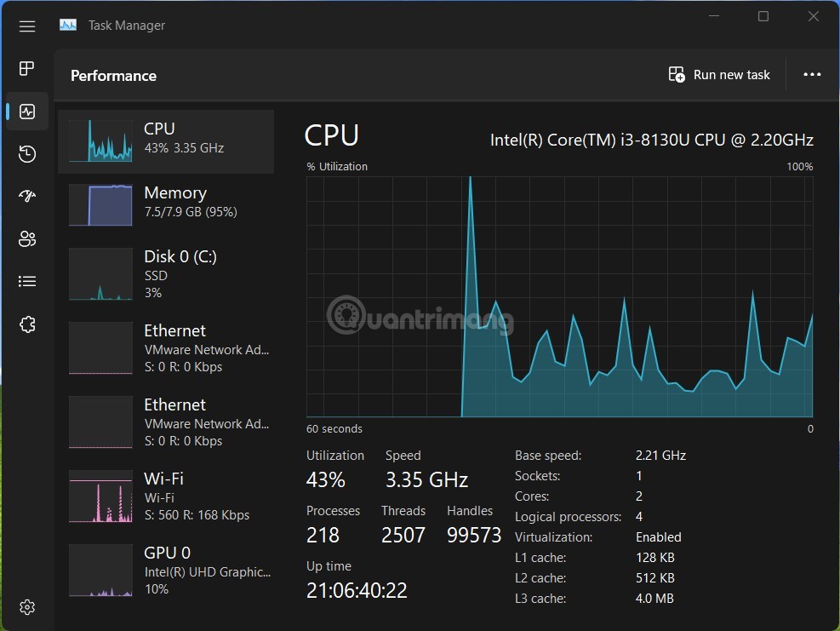Click the CPU utilization graph
The image size is (840, 631).
[x=560, y=298]
